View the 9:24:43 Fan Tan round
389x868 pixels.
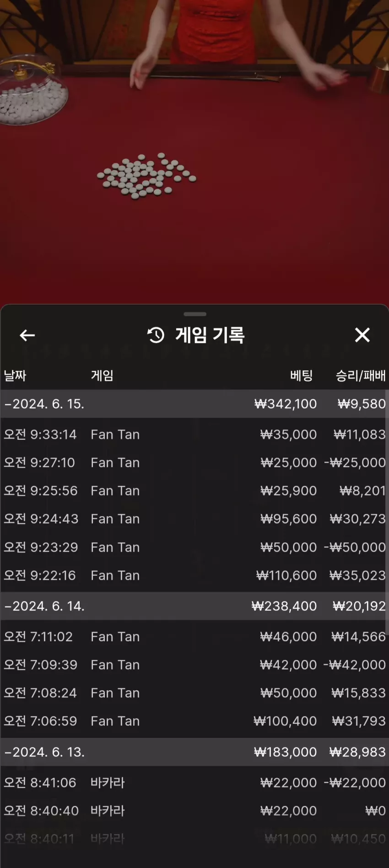pyautogui.click(x=194, y=519)
